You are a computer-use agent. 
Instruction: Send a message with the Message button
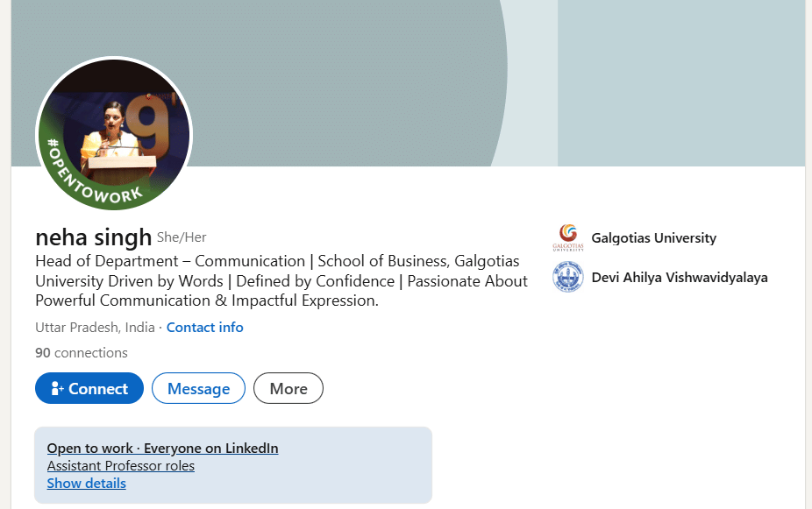click(198, 389)
